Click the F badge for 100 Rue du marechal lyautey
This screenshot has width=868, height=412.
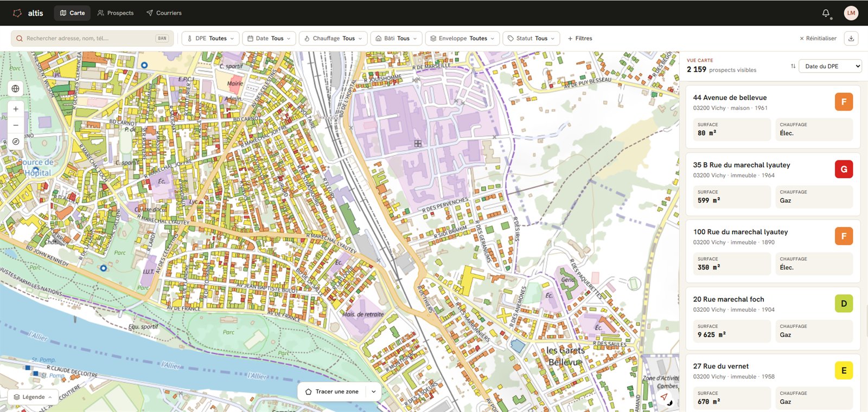coord(844,236)
